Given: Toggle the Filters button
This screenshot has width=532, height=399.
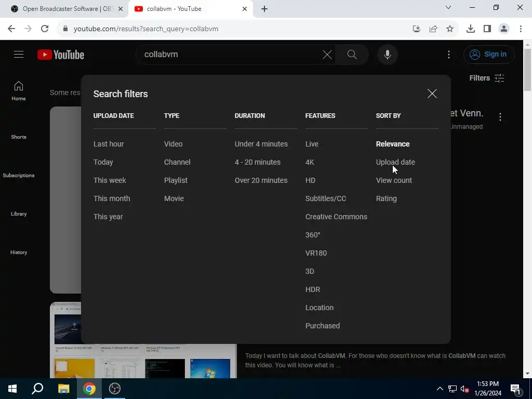Looking at the screenshot, I should point(486,78).
